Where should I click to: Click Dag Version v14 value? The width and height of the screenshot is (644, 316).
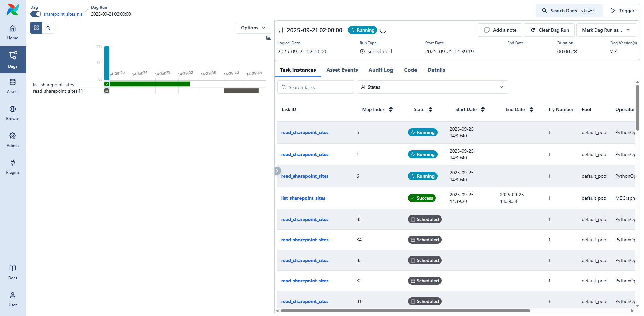(x=614, y=51)
